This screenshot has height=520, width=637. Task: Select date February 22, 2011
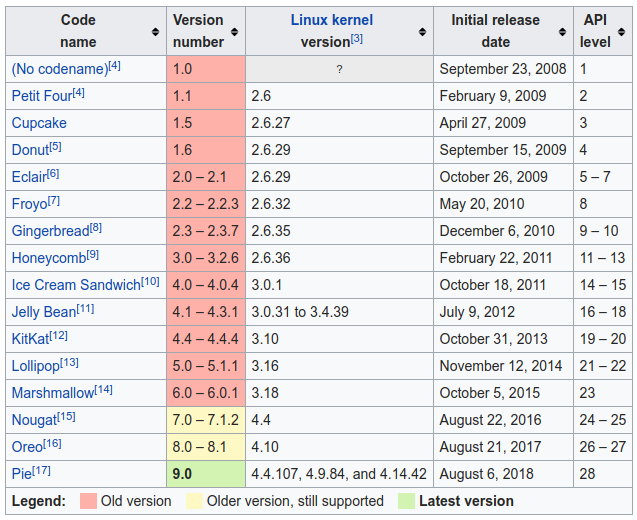(x=496, y=258)
